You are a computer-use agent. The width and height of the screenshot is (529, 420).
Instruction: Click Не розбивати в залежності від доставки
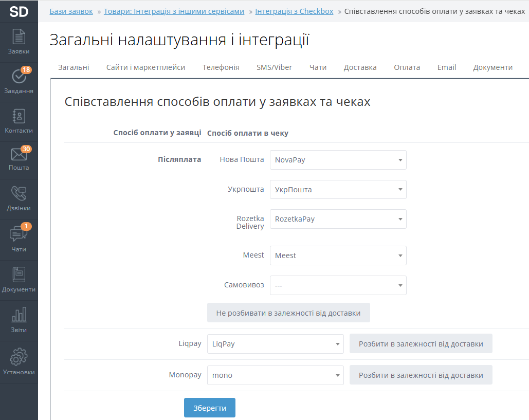288,313
